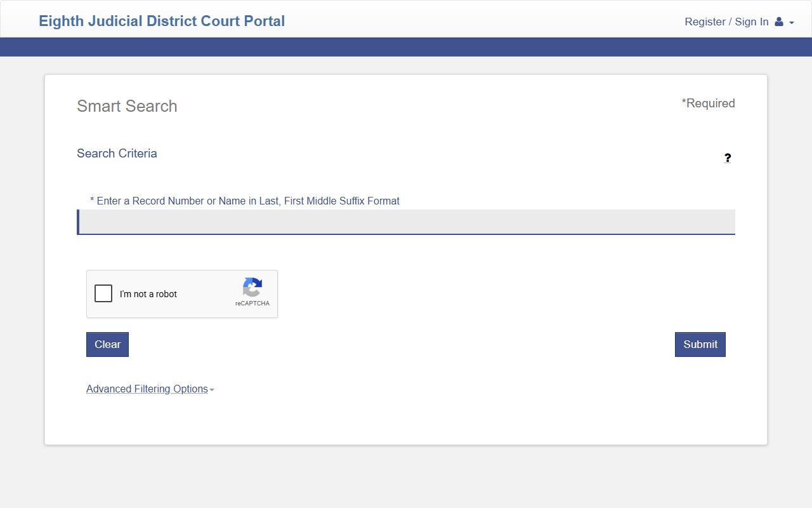The image size is (812, 508).
Task: Click the *Required note text
Action: [708, 104]
